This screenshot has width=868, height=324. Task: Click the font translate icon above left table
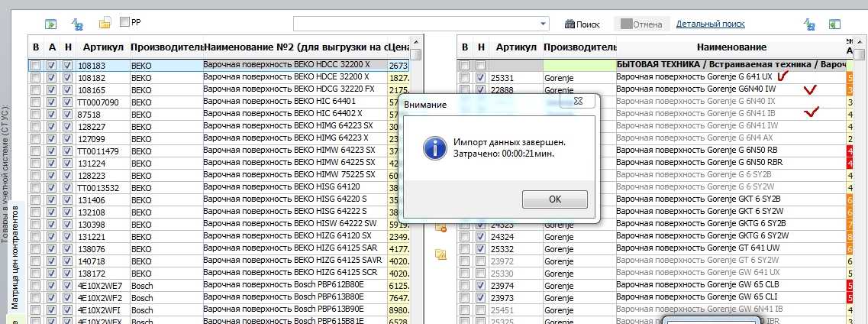[x=78, y=24]
